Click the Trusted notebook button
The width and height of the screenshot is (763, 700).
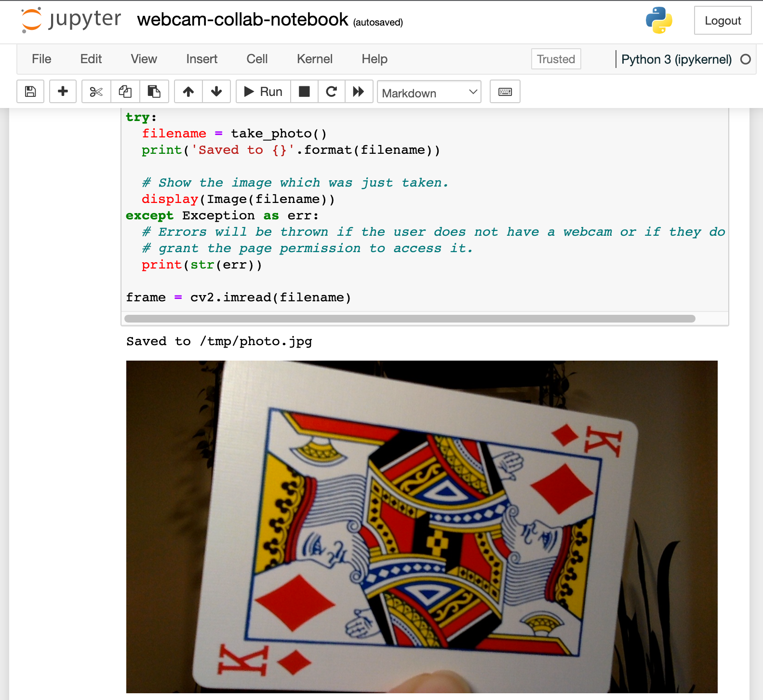pos(556,59)
